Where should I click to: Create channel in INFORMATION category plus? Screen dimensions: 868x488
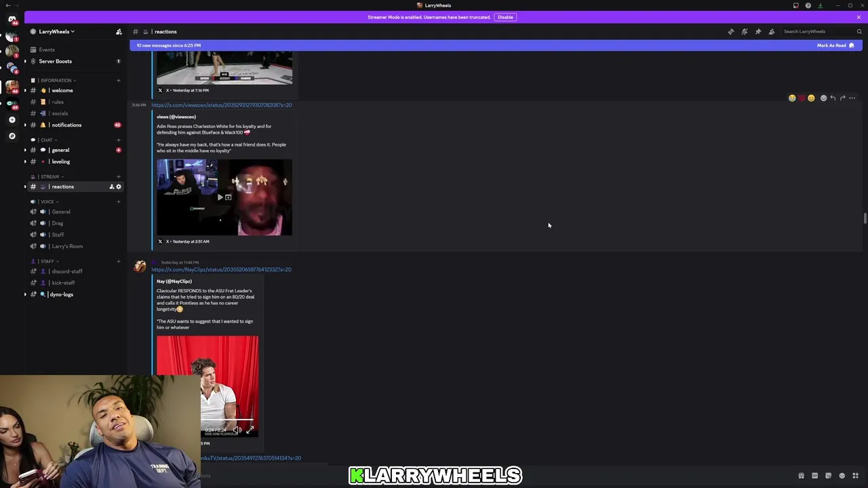(x=119, y=81)
